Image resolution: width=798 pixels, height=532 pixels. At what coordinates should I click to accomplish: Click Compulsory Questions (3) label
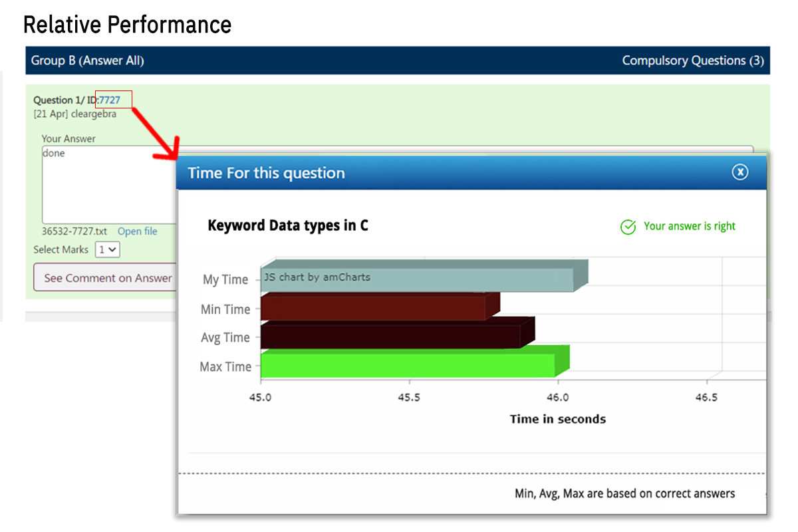[x=692, y=61]
